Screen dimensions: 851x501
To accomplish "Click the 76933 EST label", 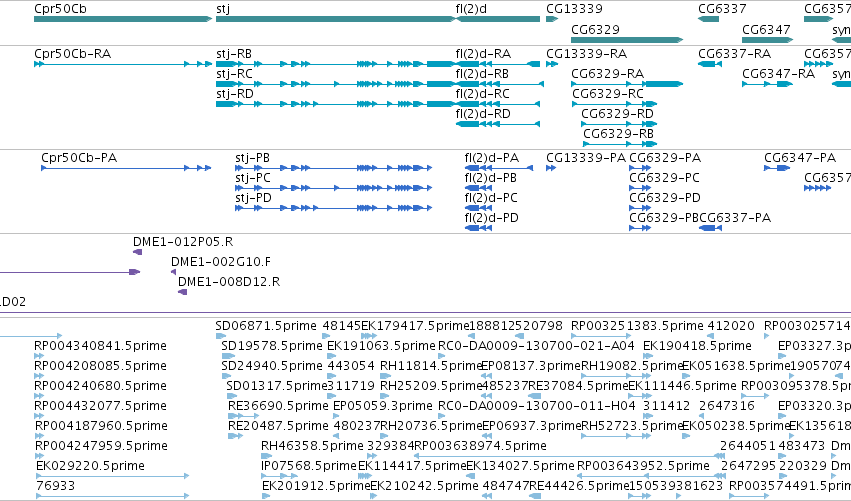I will tap(55, 486).
